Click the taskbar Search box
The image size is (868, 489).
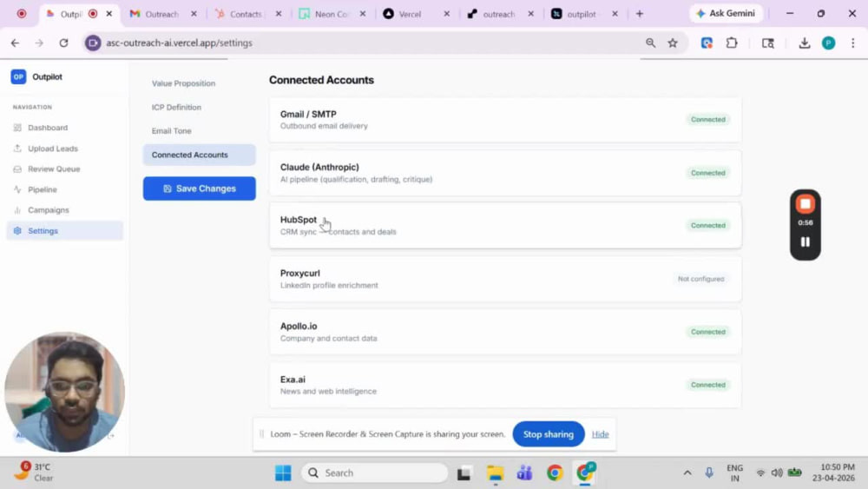point(375,473)
